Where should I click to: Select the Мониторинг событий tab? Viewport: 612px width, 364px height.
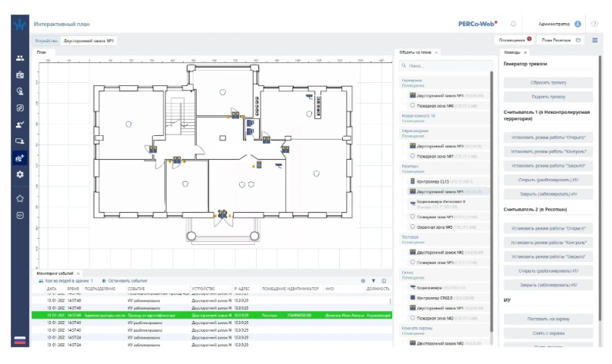tap(55, 273)
